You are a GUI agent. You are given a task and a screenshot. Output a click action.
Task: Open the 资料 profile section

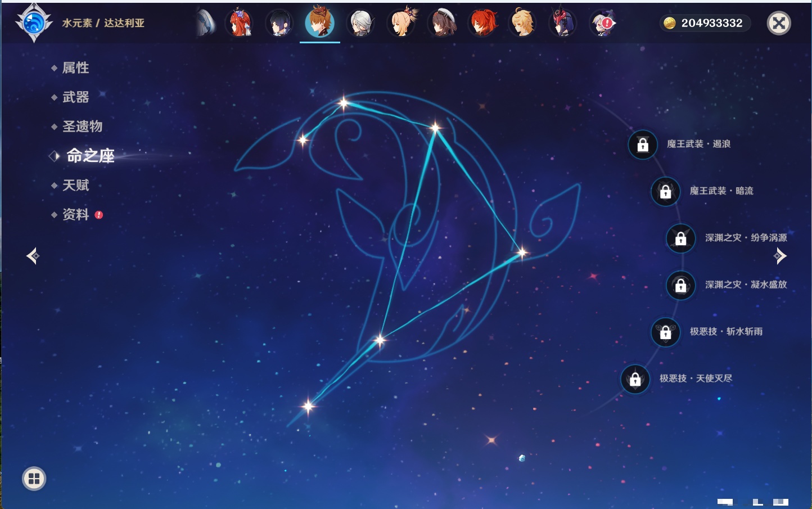[76, 215]
